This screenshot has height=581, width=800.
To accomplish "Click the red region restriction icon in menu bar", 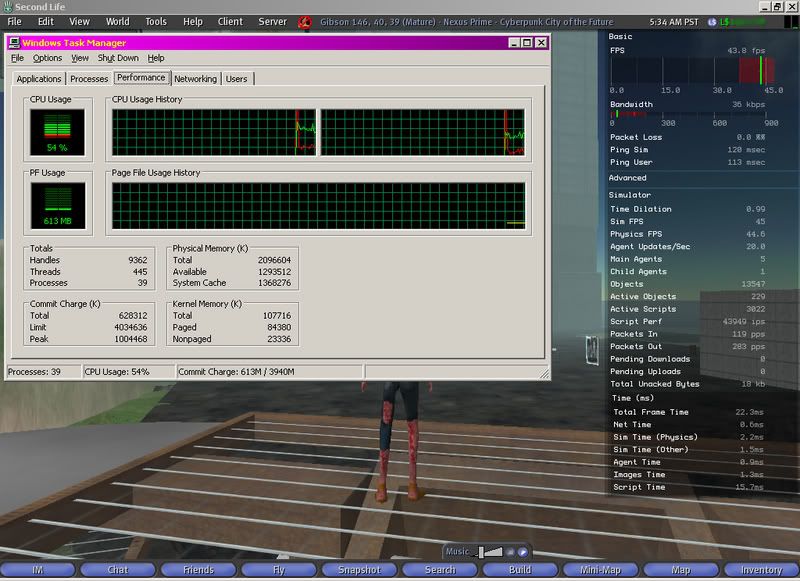I will 305,22.
